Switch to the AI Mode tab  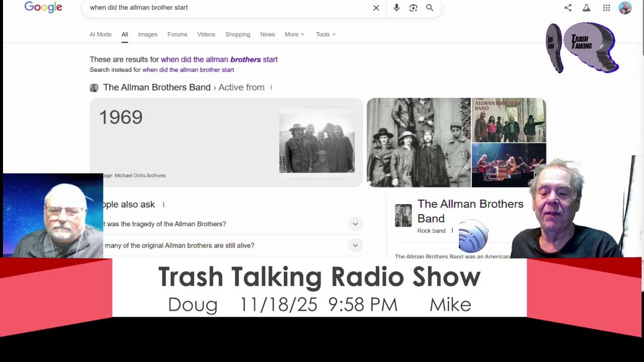(x=101, y=34)
